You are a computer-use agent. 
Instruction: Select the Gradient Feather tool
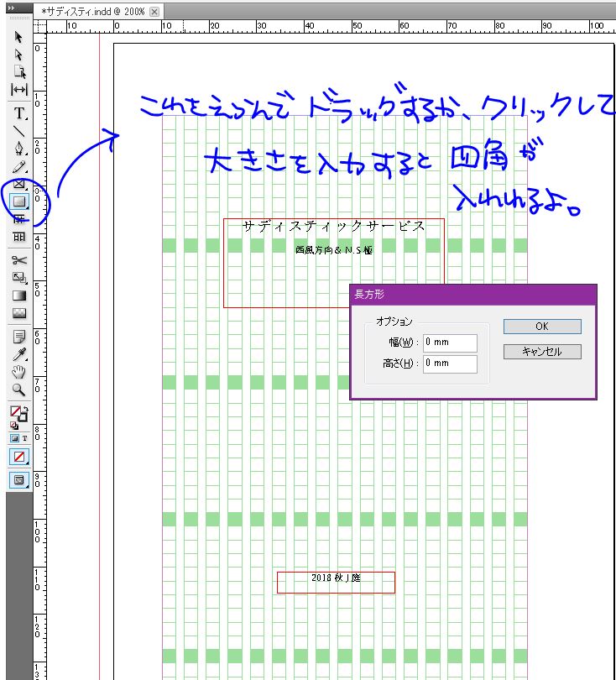(19, 313)
